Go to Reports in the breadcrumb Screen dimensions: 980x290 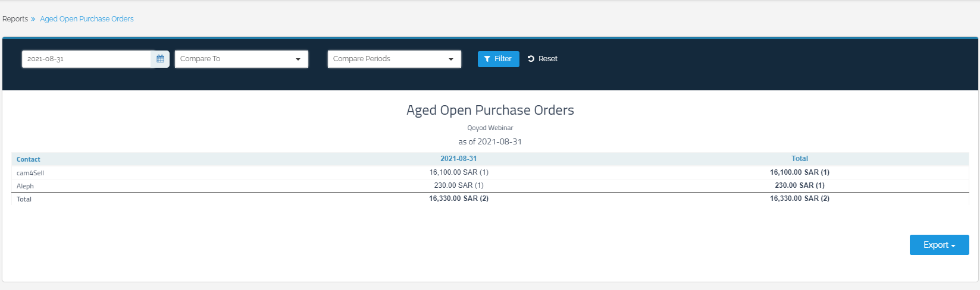(15, 19)
